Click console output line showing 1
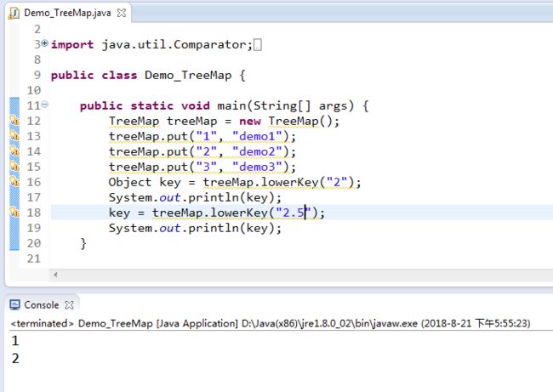This screenshot has width=553, height=392. [15, 341]
